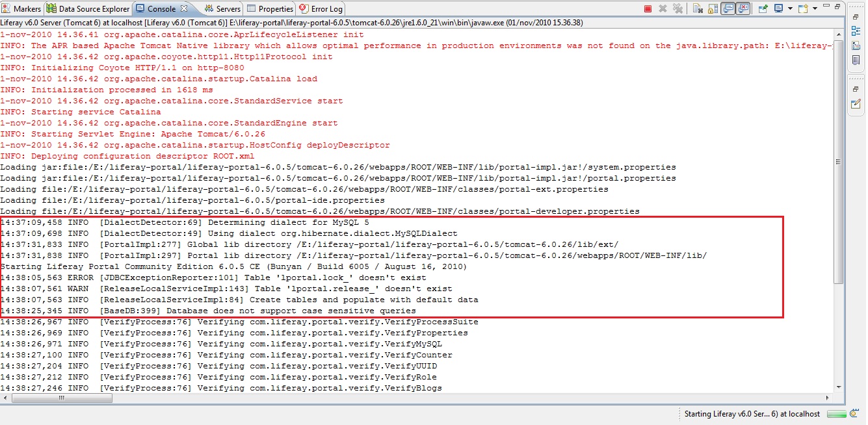Click the 'Deploying configuration descriptor ROOT.xml' line

pyautogui.click(x=127, y=156)
